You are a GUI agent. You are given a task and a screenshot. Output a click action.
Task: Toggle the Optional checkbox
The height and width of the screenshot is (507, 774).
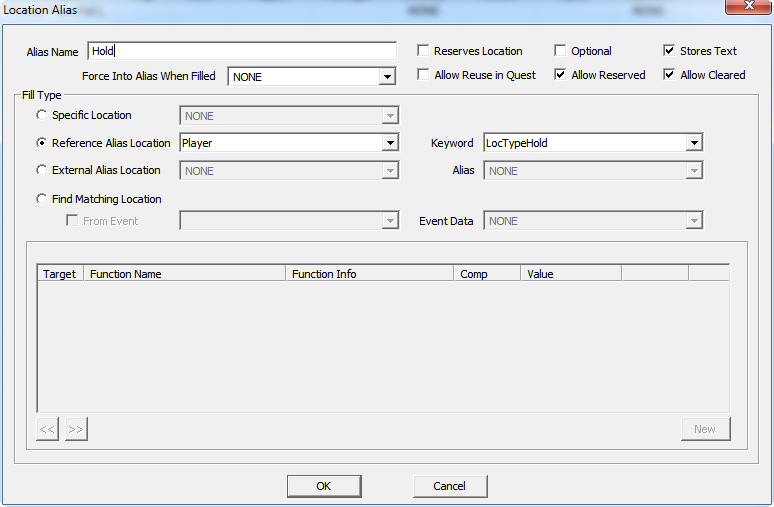561,51
